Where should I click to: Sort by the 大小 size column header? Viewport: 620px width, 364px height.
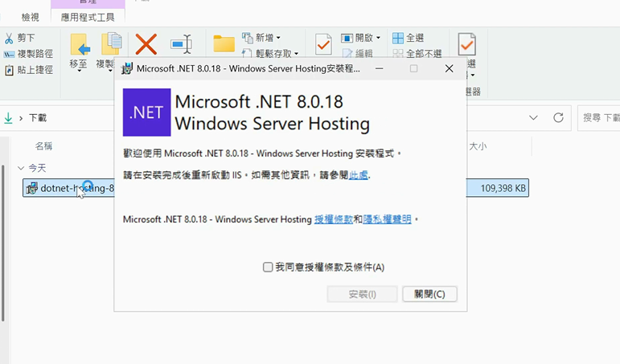[x=478, y=146]
